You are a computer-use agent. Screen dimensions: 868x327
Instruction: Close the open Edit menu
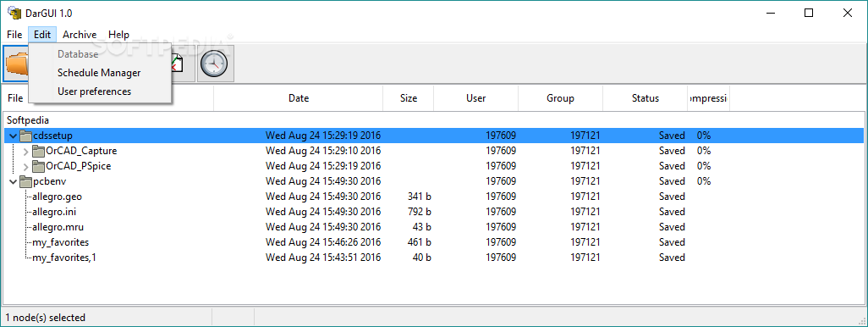pyautogui.click(x=42, y=35)
